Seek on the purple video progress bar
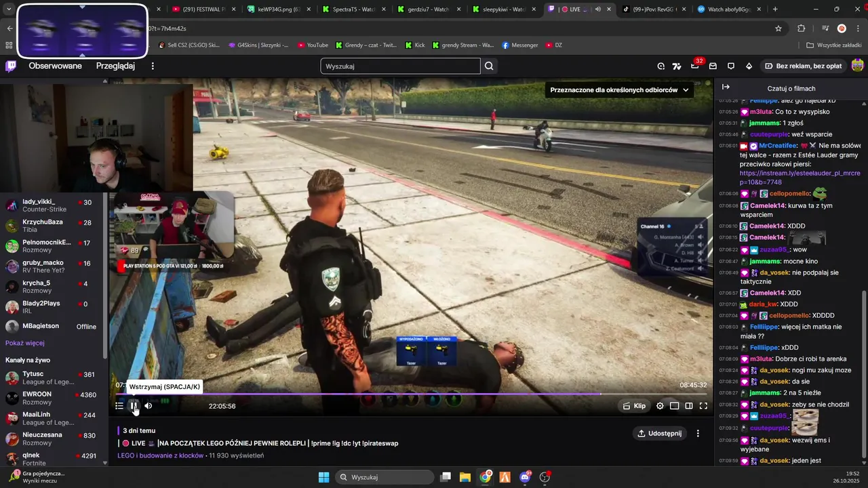This screenshot has width=868, height=488. click(411, 394)
